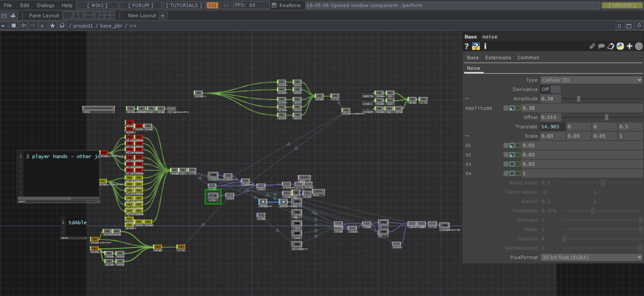The image size is (644, 296).
Task: Open Python help for the operator
Action: click(x=476, y=46)
